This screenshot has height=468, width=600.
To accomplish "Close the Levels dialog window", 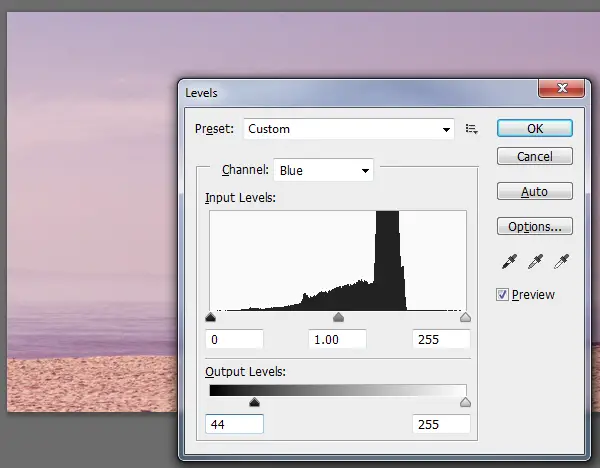I will pos(561,91).
